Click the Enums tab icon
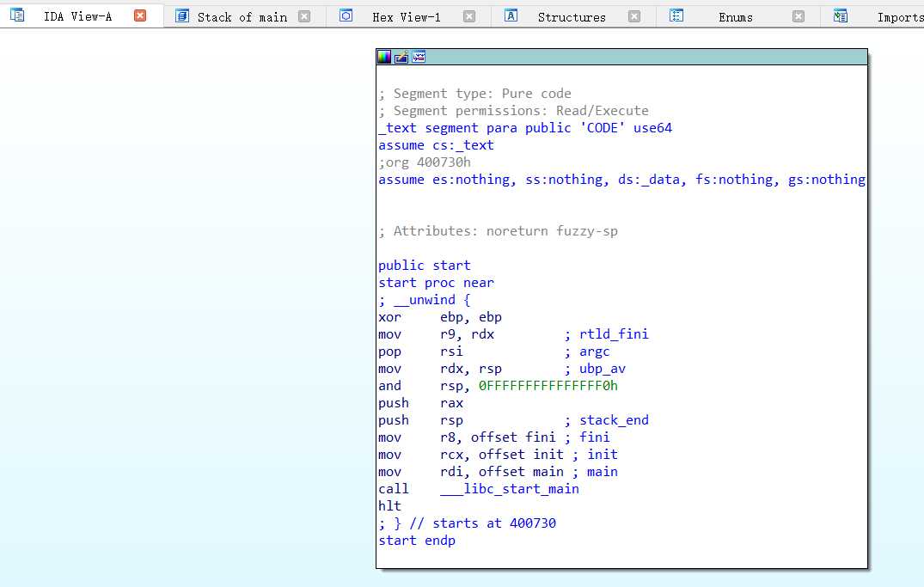 pyautogui.click(x=676, y=16)
